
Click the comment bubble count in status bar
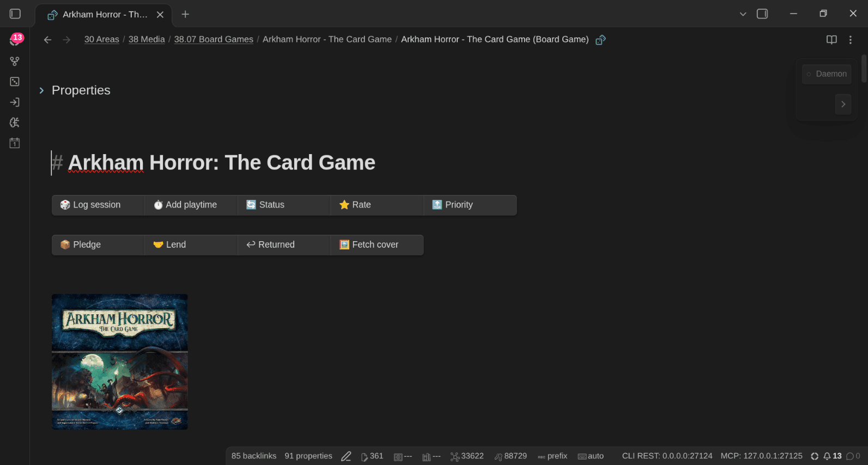853,456
